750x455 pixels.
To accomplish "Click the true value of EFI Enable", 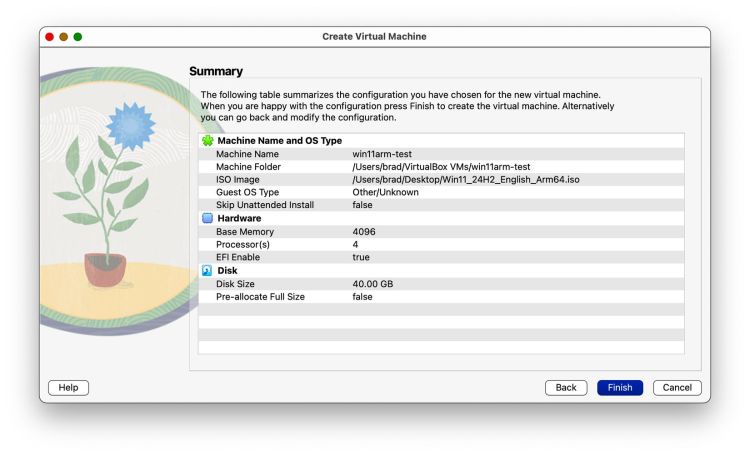I will (x=361, y=257).
